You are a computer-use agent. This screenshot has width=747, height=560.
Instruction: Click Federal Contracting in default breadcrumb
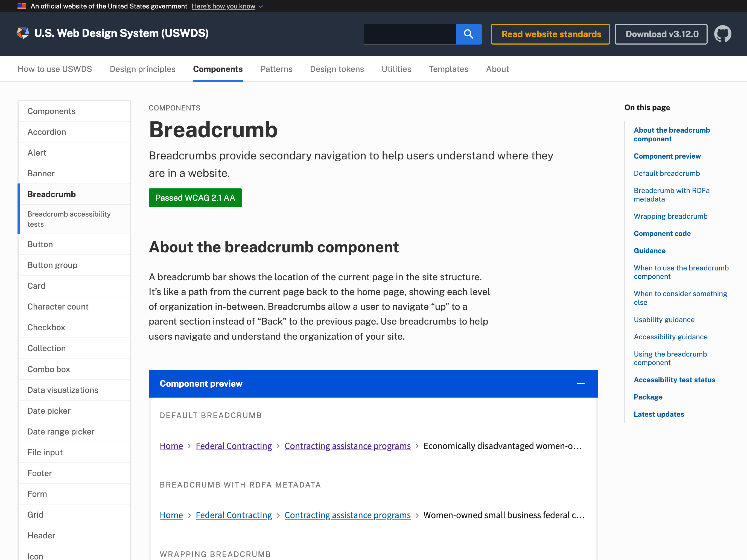point(234,446)
